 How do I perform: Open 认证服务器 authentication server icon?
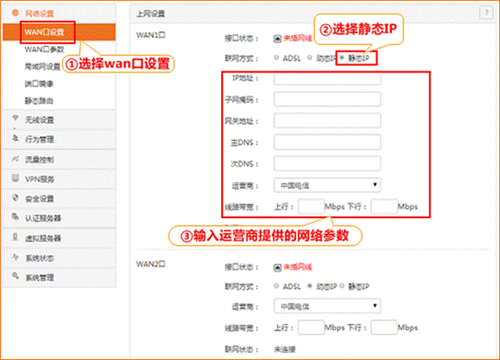pyautogui.click(x=15, y=217)
